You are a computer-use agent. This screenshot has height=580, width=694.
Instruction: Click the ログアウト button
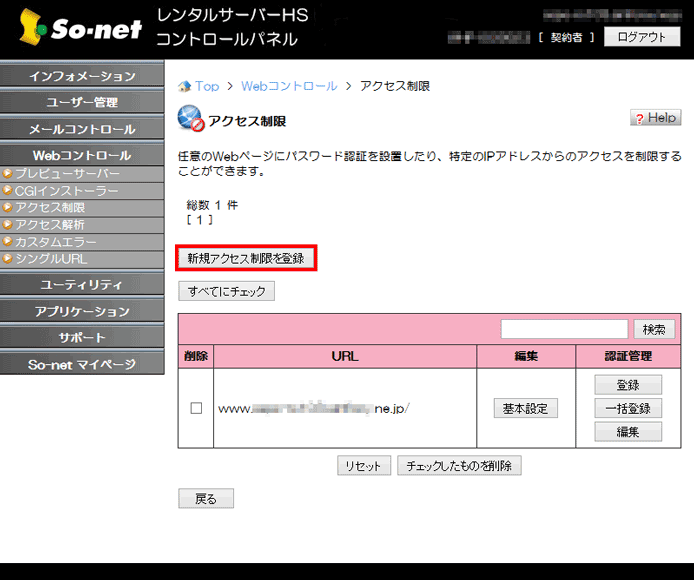tap(641, 37)
